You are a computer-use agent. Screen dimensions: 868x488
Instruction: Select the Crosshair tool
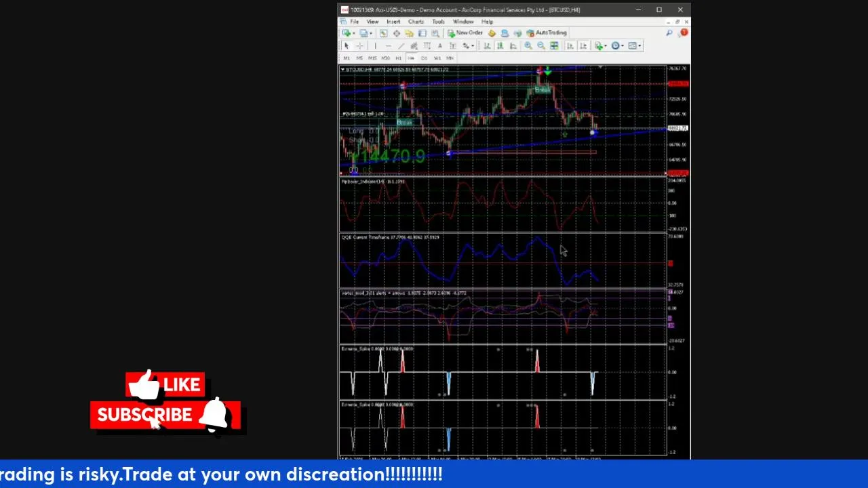(359, 45)
